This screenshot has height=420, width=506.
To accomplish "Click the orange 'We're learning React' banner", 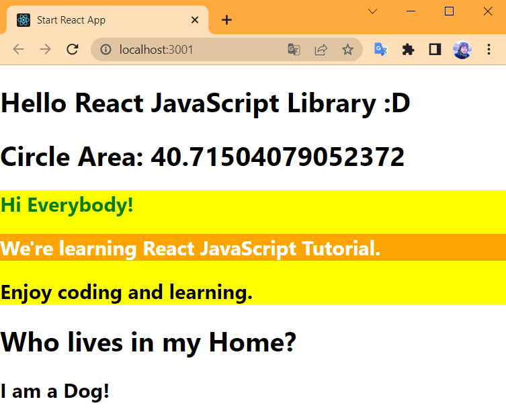I will (191, 248).
